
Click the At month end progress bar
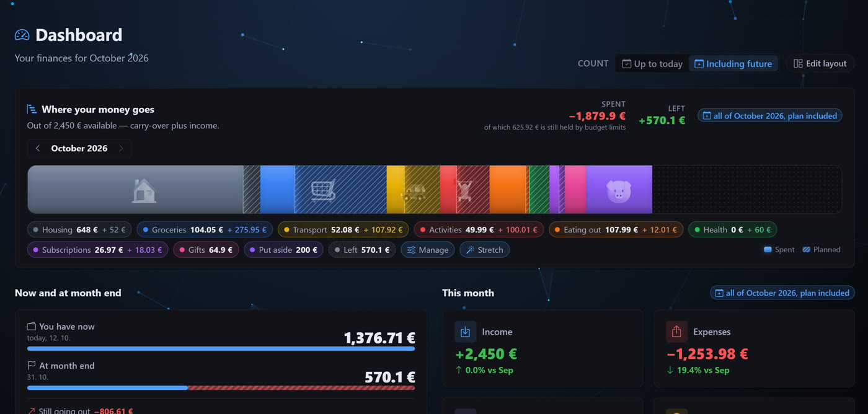221,388
